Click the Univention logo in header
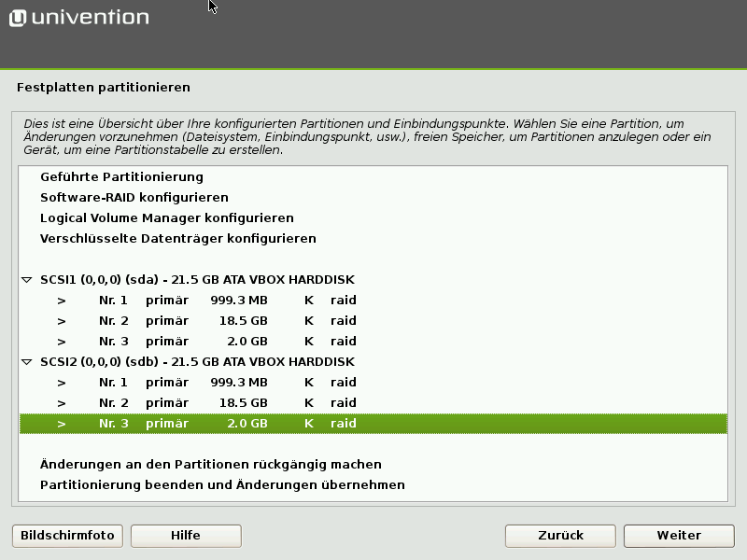The height and width of the screenshot is (560, 747). pos(79,18)
